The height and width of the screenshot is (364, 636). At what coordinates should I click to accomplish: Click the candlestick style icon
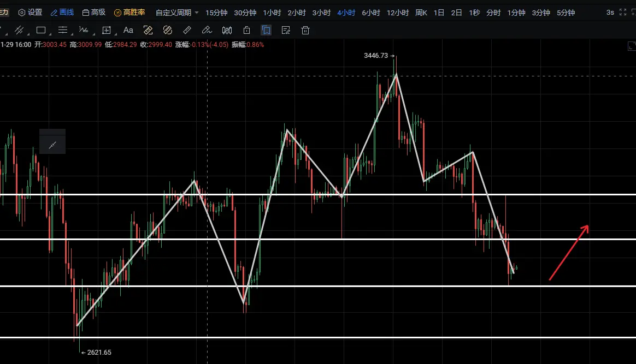(x=227, y=30)
